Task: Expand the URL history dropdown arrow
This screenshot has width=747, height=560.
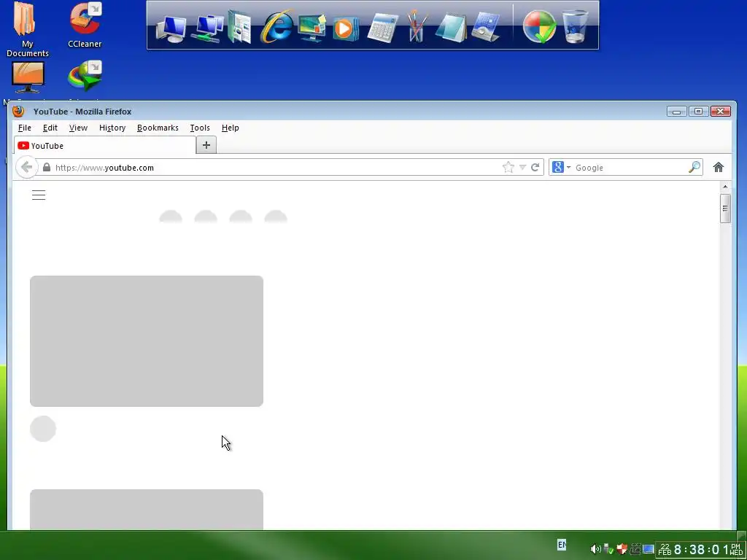Action: 522,167
